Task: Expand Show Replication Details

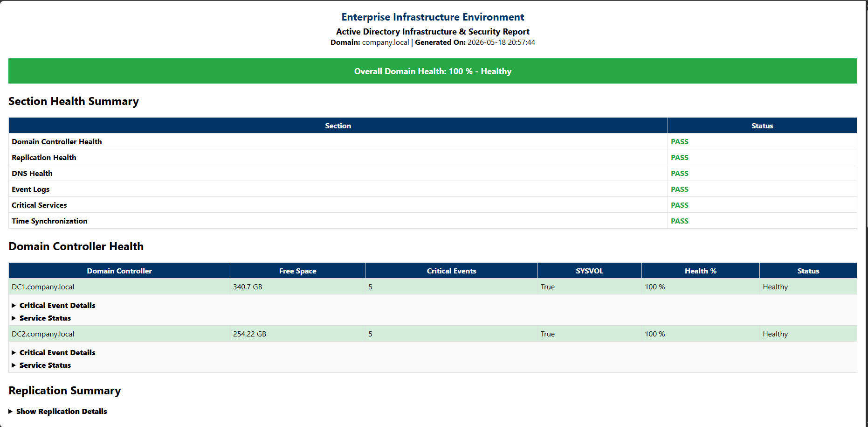Action: (58, 411)
